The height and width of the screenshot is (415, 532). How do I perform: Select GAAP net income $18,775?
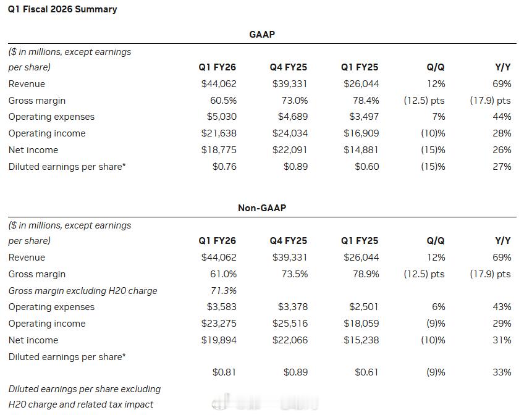(219, 150)
